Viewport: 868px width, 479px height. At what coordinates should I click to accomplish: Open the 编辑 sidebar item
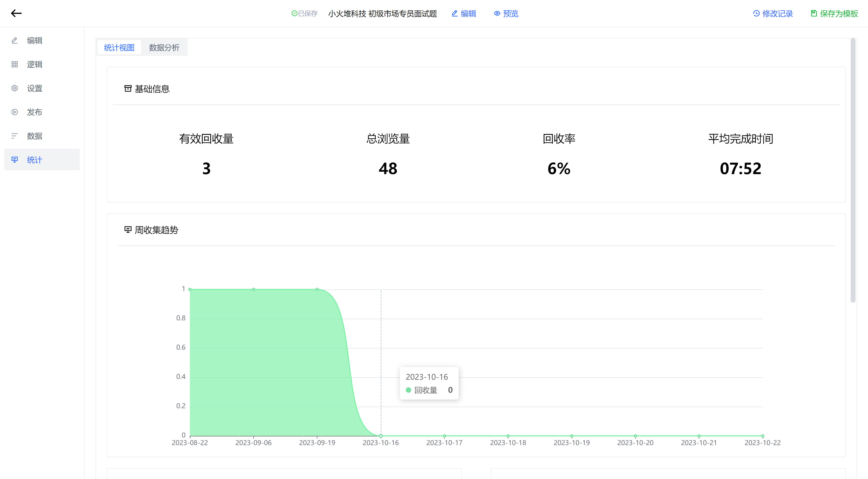coord(34,40)
